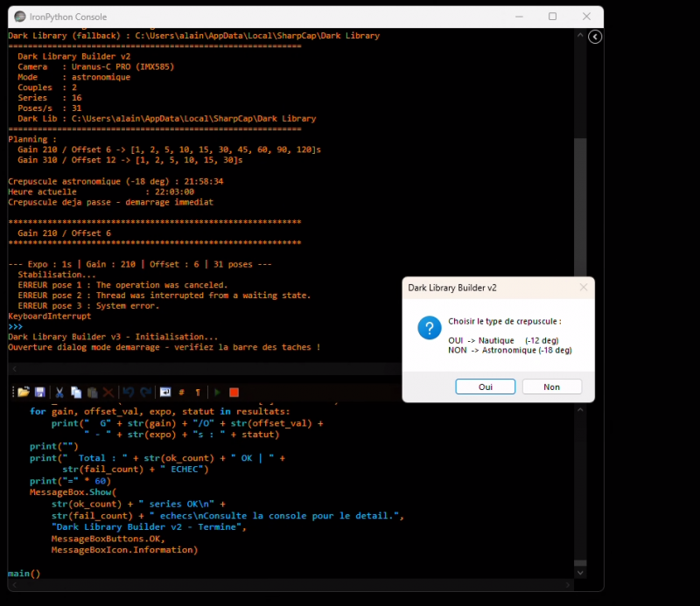Click the 'main()' line in the editor

tap(24, 574)
